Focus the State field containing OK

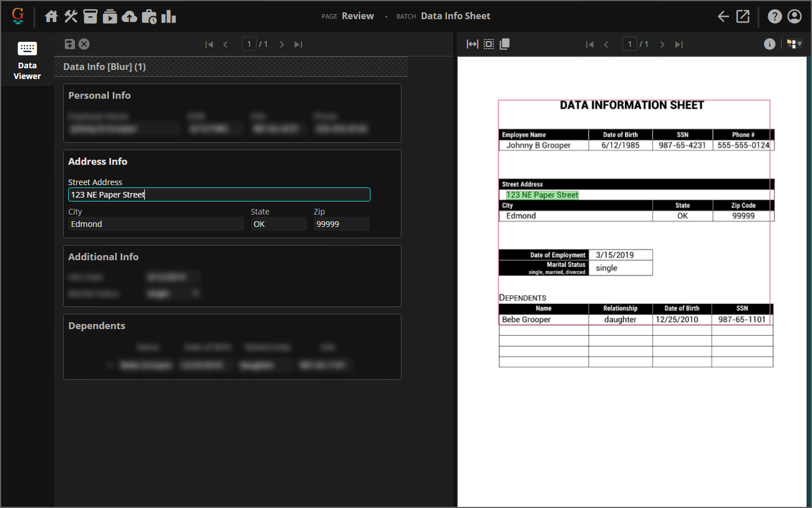(279, 224)
